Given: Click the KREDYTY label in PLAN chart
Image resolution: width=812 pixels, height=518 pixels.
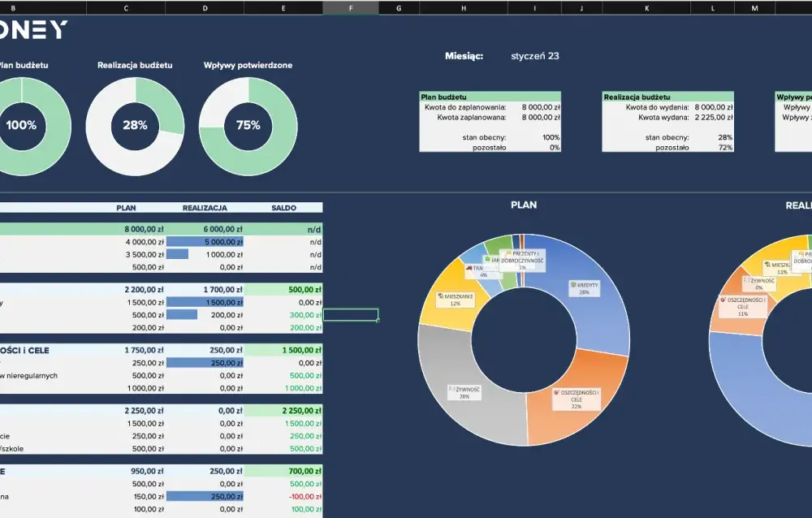Looking at the screenshot, I should coord(584,288).
